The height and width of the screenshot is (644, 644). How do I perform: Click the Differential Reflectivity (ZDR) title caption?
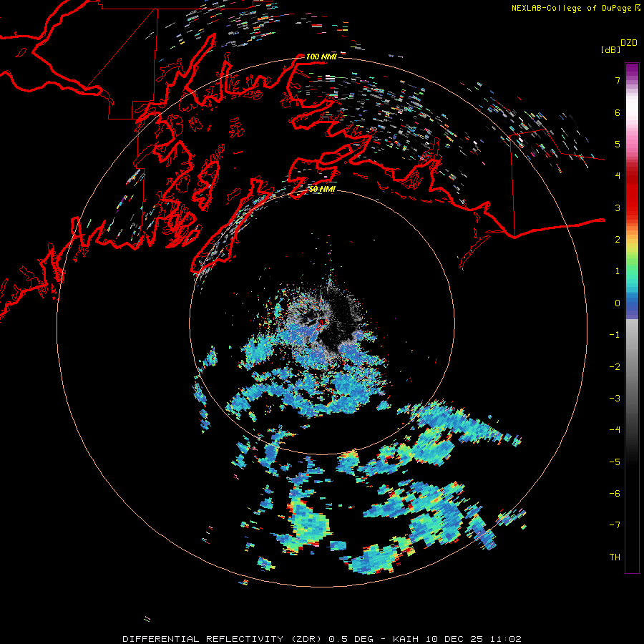[x=322, y=639]
